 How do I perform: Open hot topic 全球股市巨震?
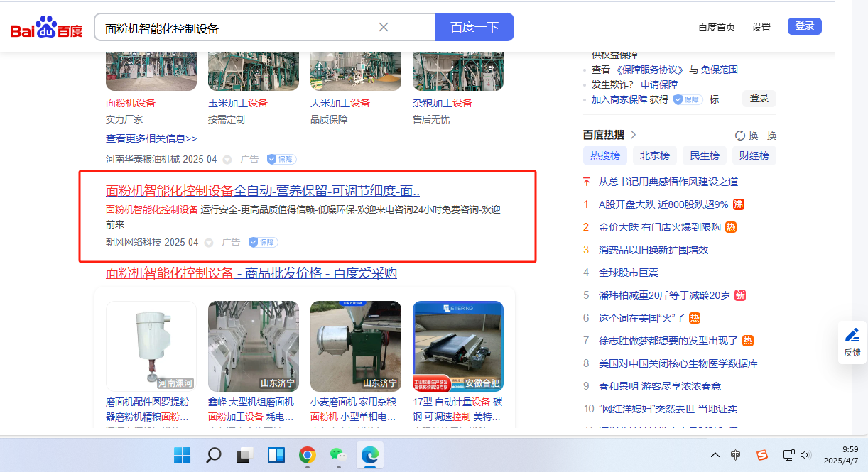[629, 273]
